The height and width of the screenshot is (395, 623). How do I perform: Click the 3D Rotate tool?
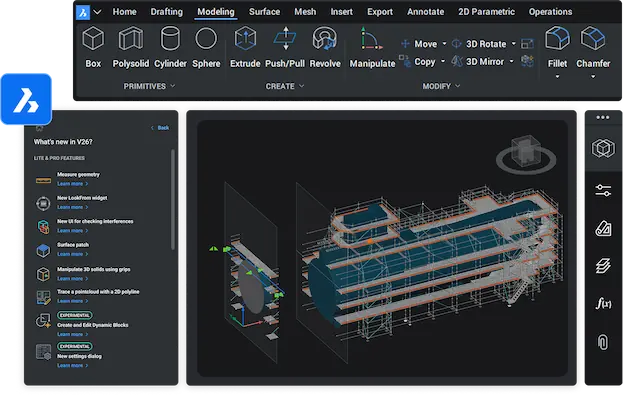(x=480, y=44)
